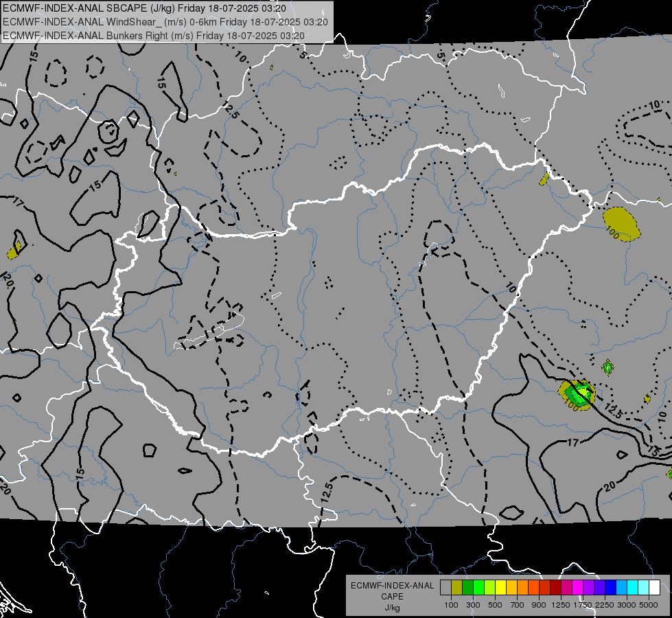Screen dimensions: 672x618
Task: Select the pure yellow legend swatch
Action: pyautogui.click(x=500, y=587)
